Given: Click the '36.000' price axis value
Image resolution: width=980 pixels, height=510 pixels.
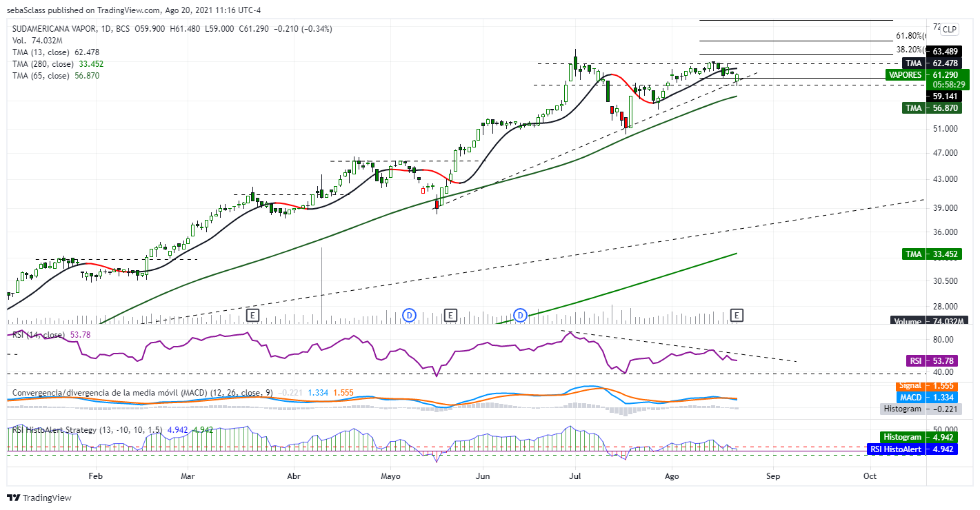Looking at the screenshot, I should pos(946,232).
